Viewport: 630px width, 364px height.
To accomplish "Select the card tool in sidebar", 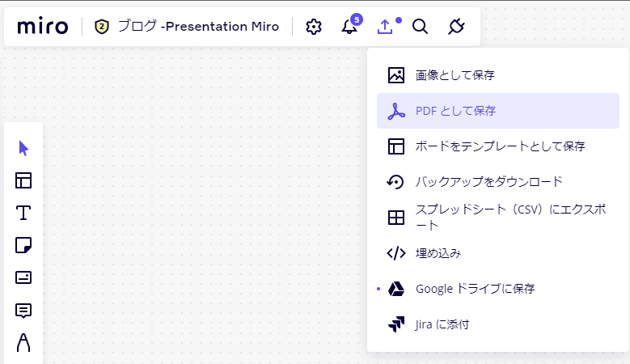I will (x=23, y=277).
